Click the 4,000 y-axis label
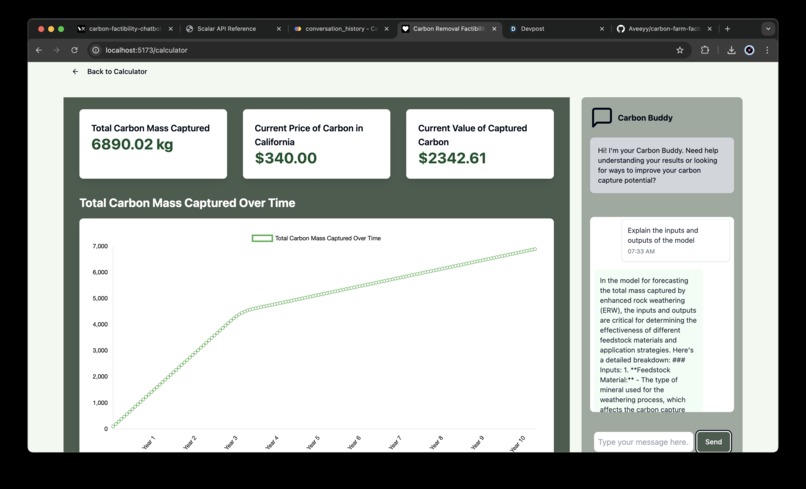This screenshot has height=489, width=806. coord(100,324)
